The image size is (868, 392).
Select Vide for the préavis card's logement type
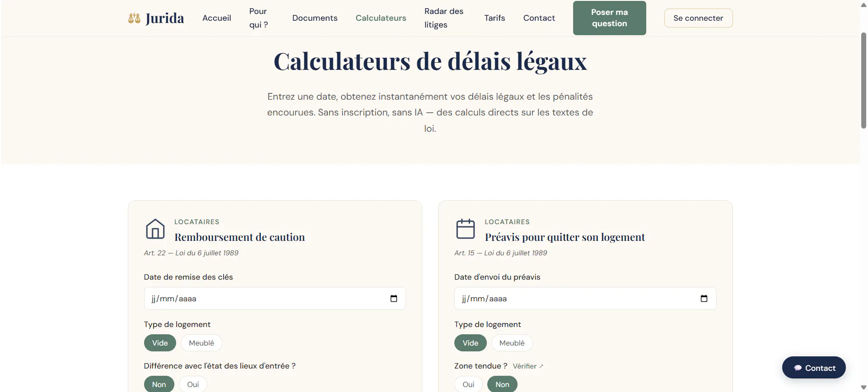click(x=470, y=343)
